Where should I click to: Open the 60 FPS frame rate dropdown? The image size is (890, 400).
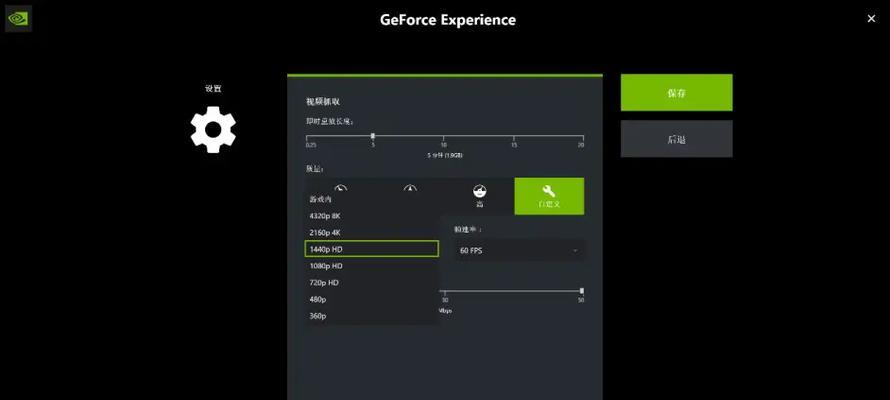pos(519,250)
